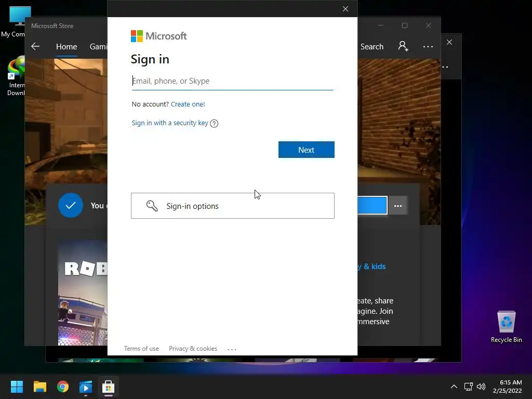Screen dimensions: 532x399
Task: Open the Store account sign-in icon
Action: (403, 46)
